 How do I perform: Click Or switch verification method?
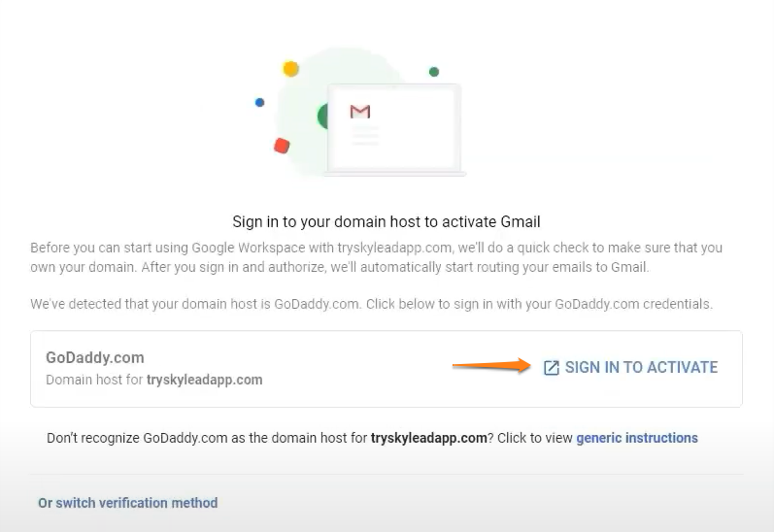(127, 503)
